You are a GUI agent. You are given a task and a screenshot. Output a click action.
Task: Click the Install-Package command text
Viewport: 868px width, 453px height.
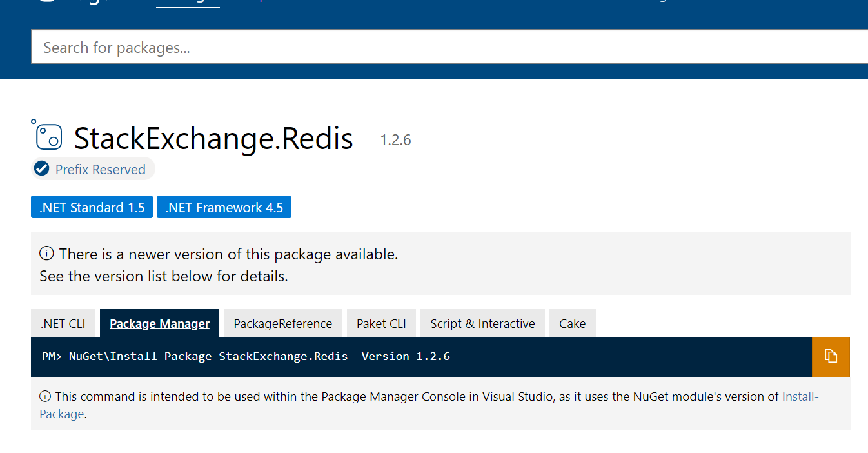[x=246, y=356]
